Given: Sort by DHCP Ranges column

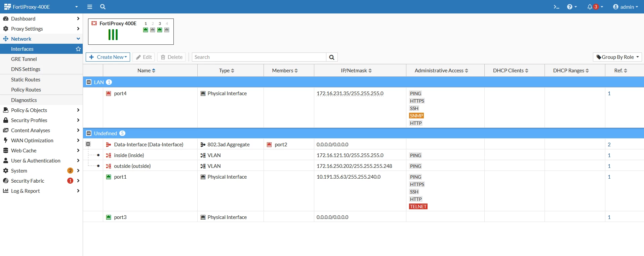Looking at the screenshot, I should pyautogui.click(x=571, y=71).
